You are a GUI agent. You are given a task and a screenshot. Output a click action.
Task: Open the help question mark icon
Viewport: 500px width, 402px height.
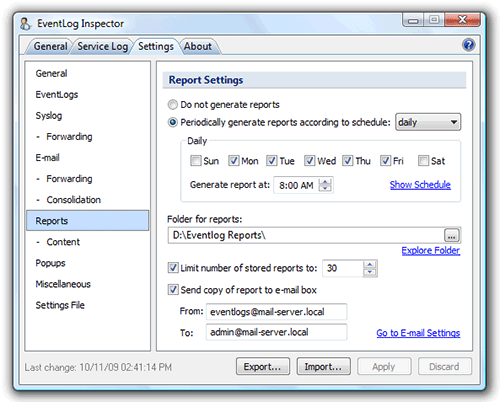coord(468,45)
